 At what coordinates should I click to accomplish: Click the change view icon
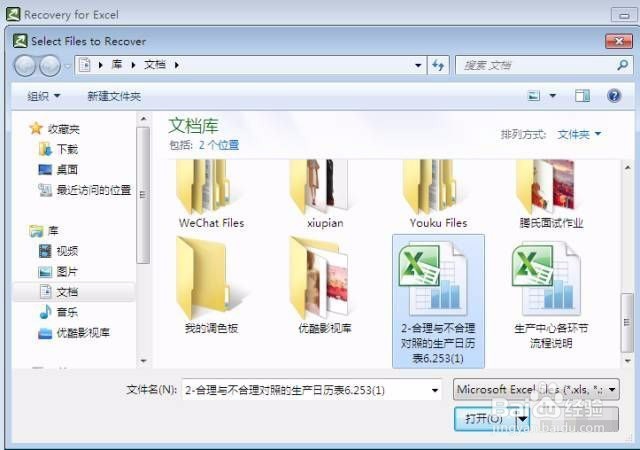coord(534,96)
